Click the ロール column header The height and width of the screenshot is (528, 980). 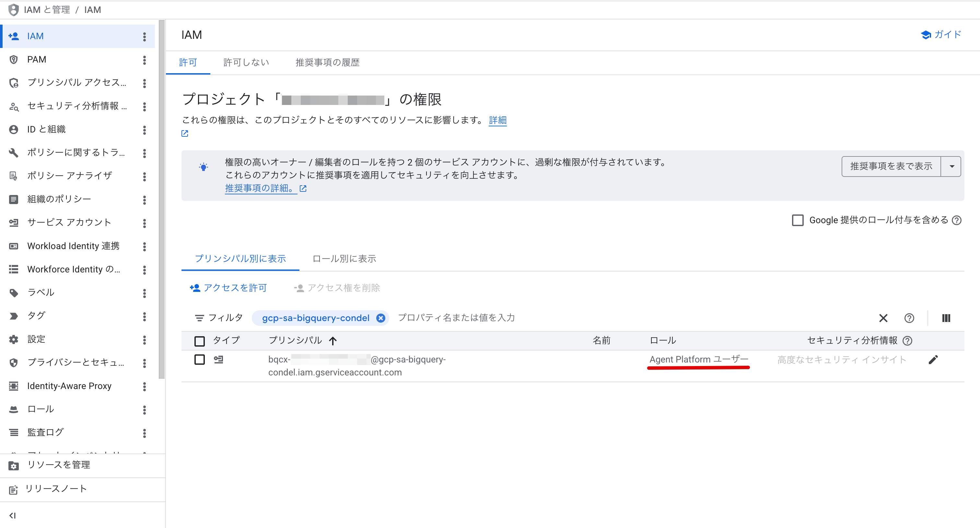coord(663,340)
